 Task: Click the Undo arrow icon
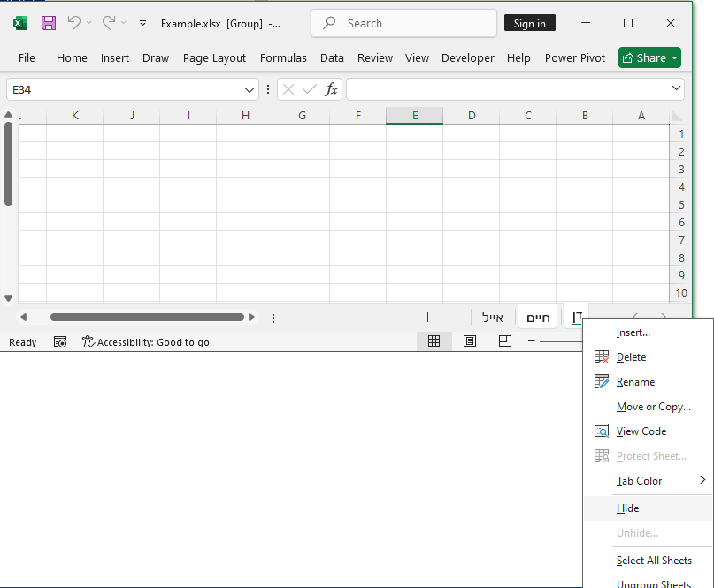(74, 23)
